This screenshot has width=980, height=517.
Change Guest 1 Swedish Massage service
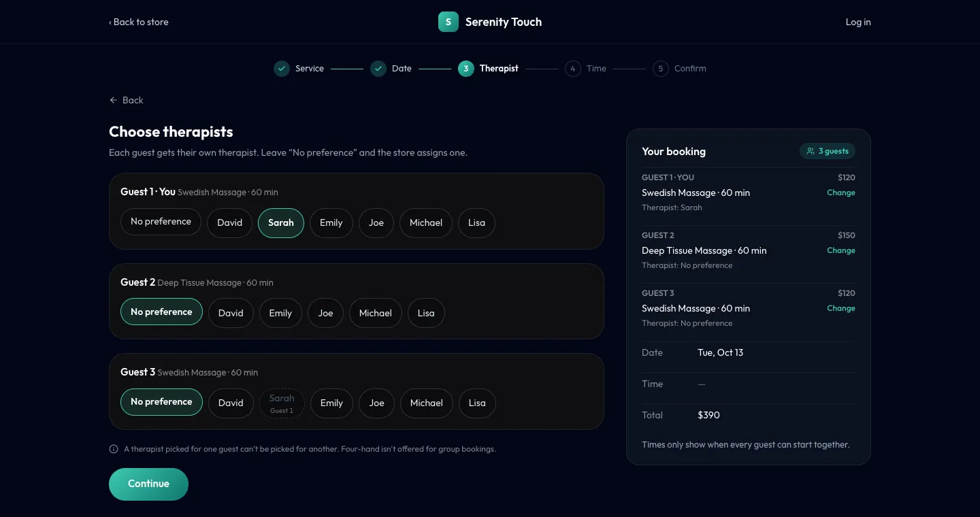click(x=841, y=193)
